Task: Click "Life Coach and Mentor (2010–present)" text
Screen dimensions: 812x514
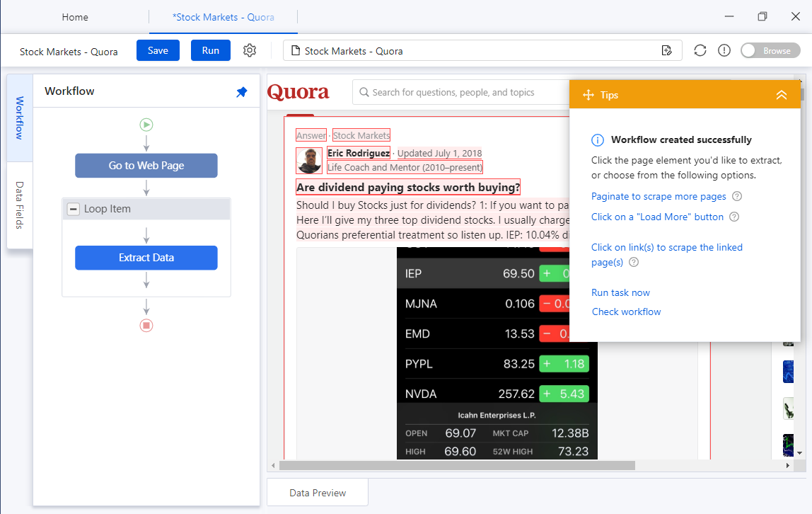Action: (405, 167)
